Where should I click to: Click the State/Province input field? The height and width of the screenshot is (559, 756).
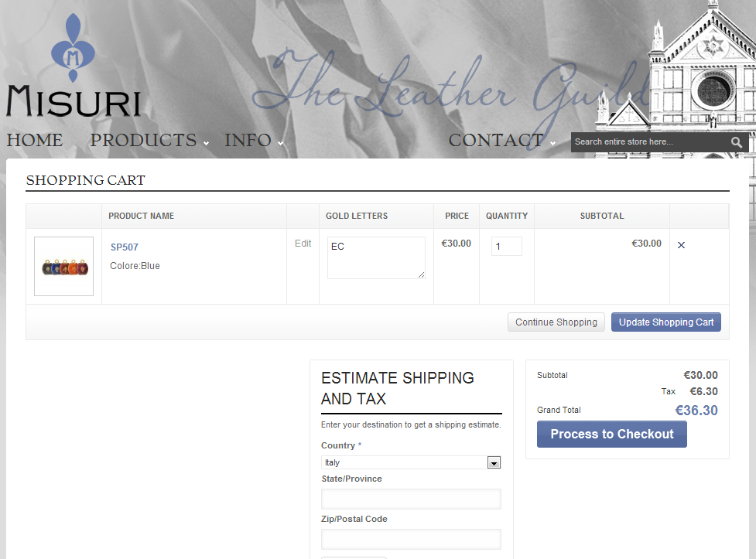(411, 499)
